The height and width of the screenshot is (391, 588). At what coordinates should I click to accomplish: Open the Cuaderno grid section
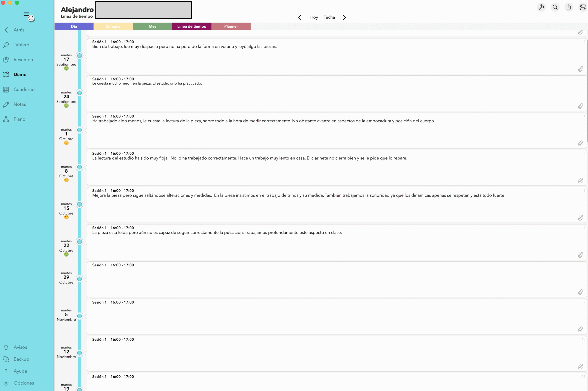click(24, 89)
